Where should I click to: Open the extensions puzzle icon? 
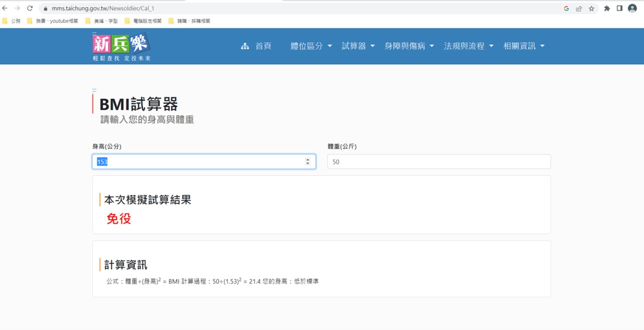(x=607, y=8)
